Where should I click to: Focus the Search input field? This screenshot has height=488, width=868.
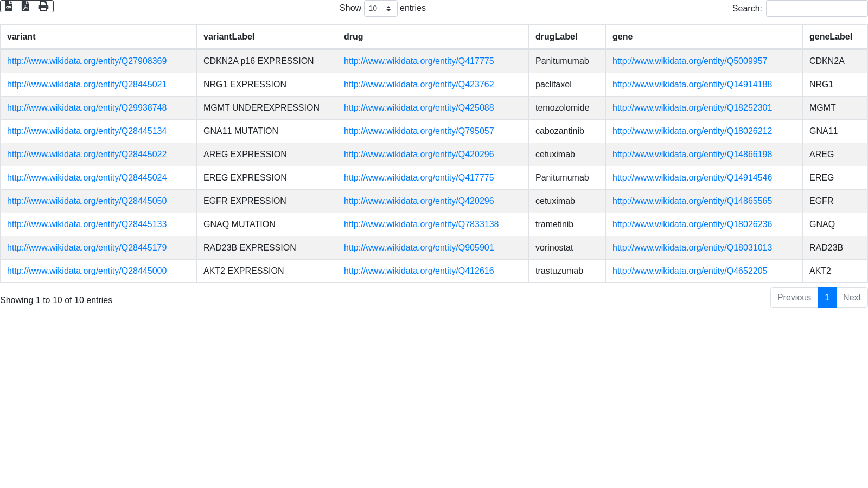tap(816, 8)
